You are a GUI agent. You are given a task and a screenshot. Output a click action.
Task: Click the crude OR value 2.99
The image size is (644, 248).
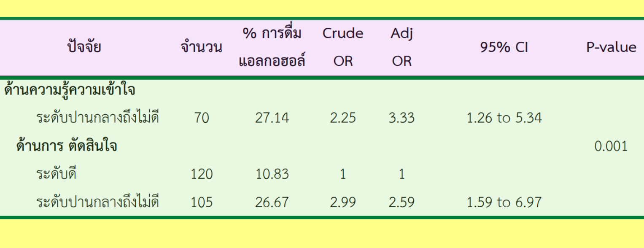(342, 202)
